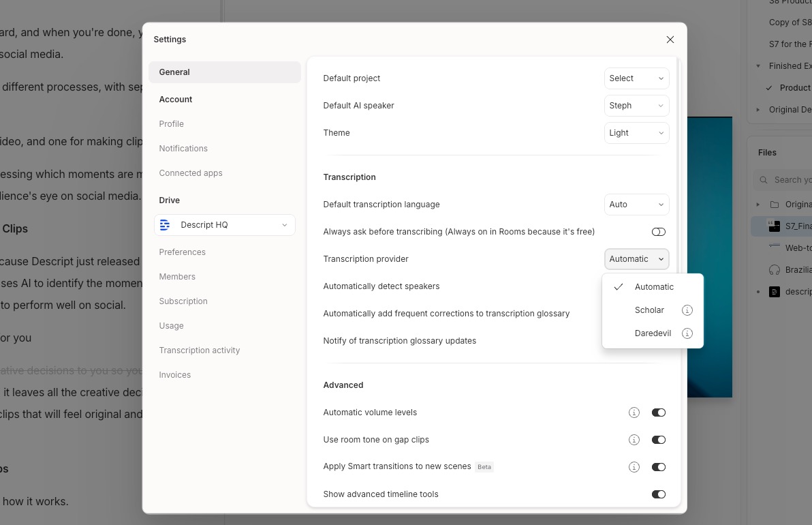Screen dimensions: 812x525
Task: Enable Always ask before transcribing
Action: [658, 232]
